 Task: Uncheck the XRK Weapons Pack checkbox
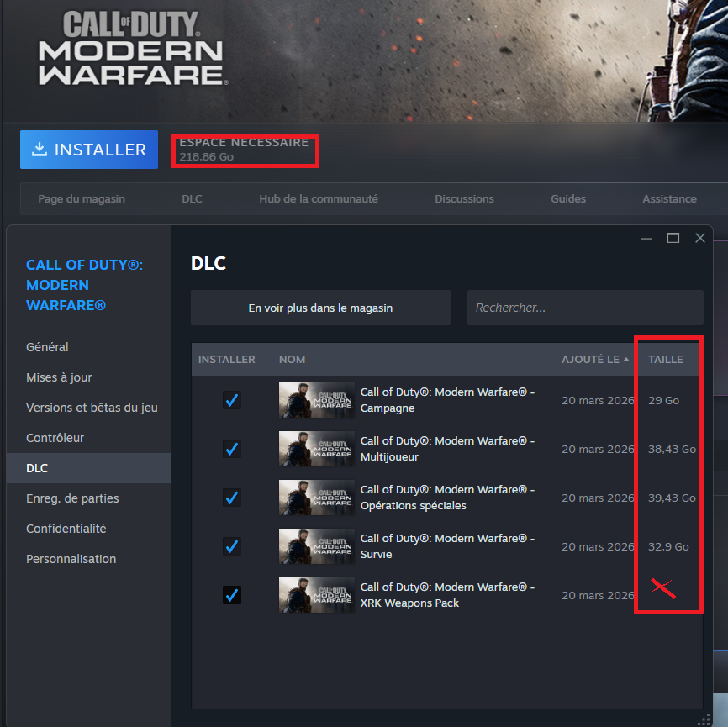coord(232,595)
